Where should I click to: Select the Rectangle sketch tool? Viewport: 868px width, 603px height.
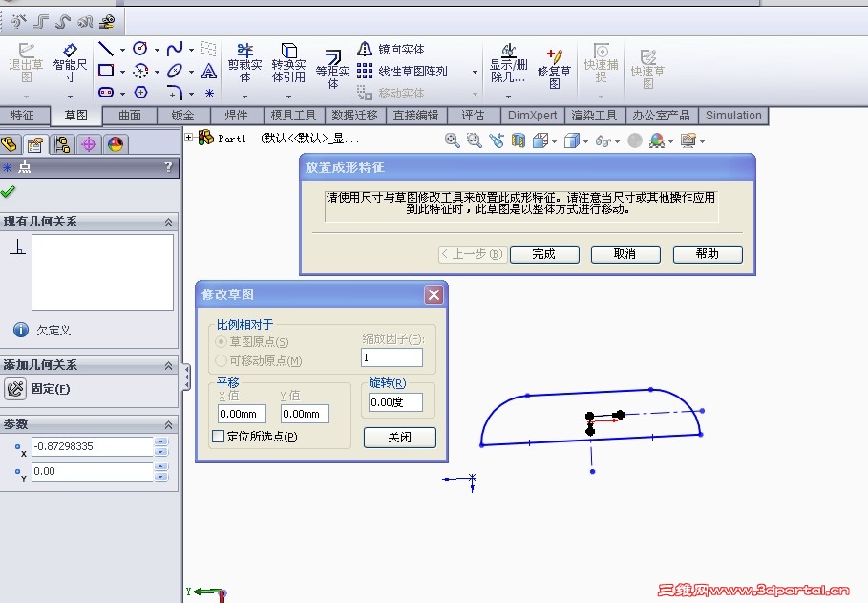tap(106, 71)
